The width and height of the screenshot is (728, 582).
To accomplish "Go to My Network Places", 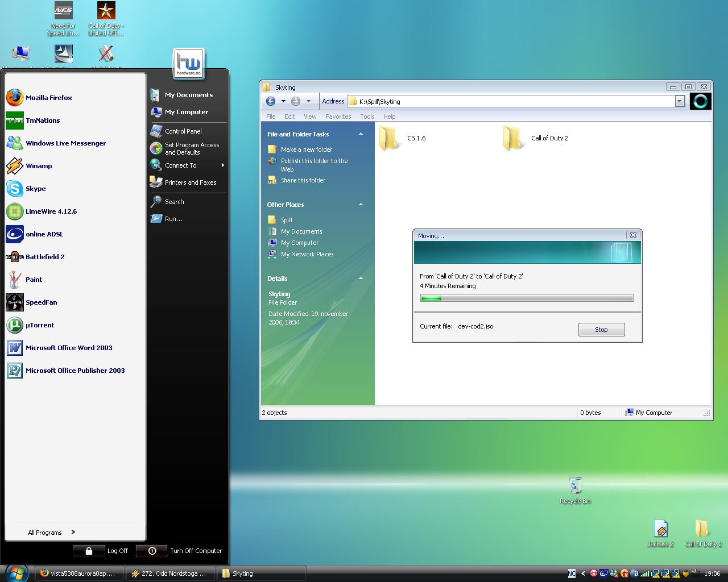I will [307, 254].
